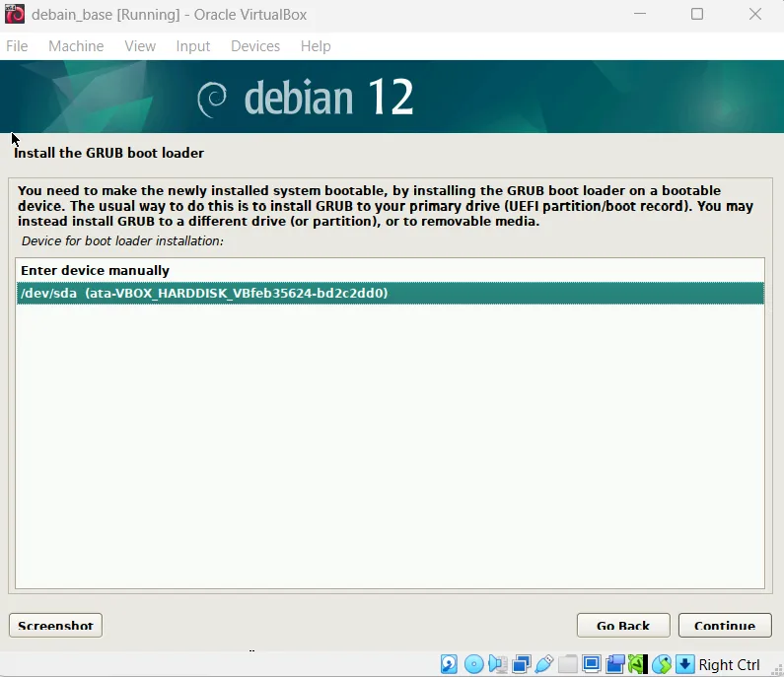Open the Devices menu
Viewport: 784px width, 677px height.
[255, 46]
